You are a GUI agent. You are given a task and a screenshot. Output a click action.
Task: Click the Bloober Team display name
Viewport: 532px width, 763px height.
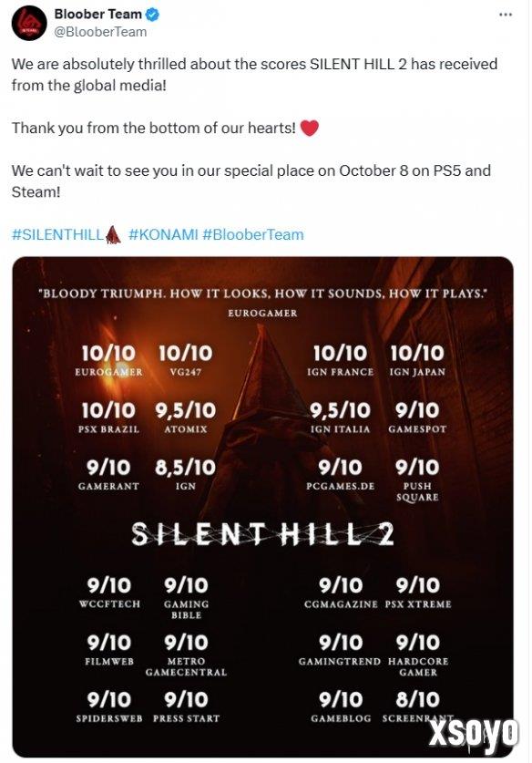tap(97, 14)
